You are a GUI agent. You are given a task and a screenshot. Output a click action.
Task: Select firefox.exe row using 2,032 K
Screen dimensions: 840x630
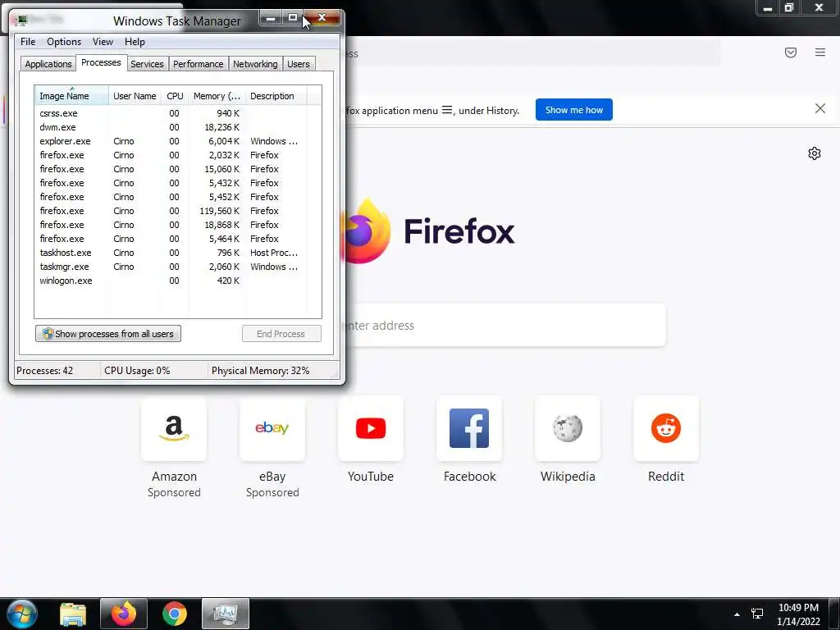click(x=171, y=155)
